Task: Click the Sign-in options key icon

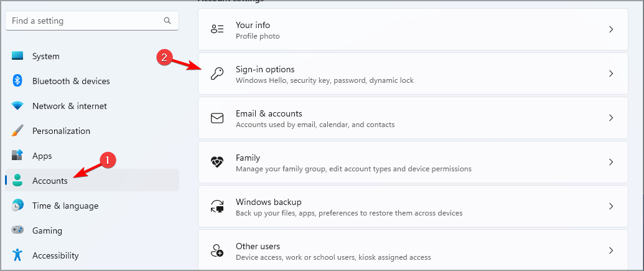Action: [x=217, y=74]
